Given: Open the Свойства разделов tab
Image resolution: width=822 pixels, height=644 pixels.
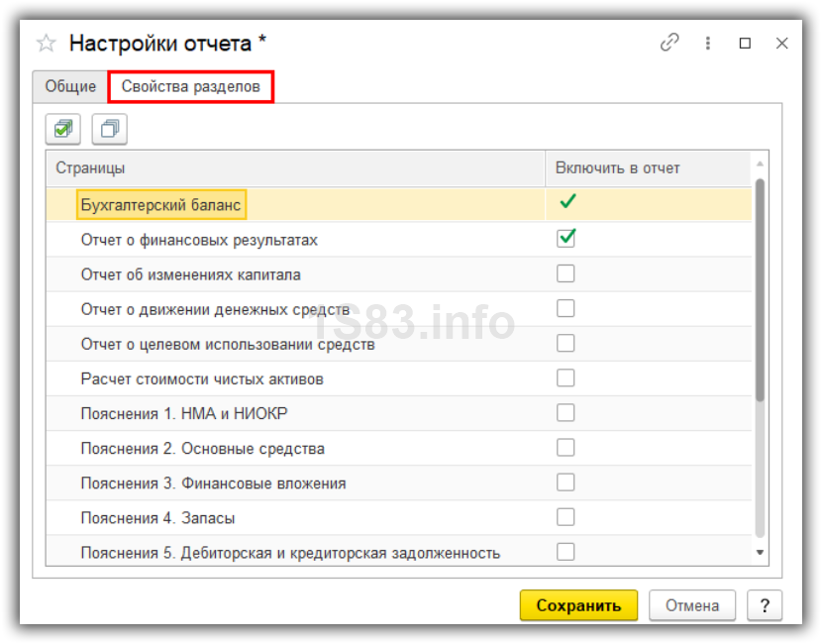Looking at the screenshot, I should [x=191, y=86].
